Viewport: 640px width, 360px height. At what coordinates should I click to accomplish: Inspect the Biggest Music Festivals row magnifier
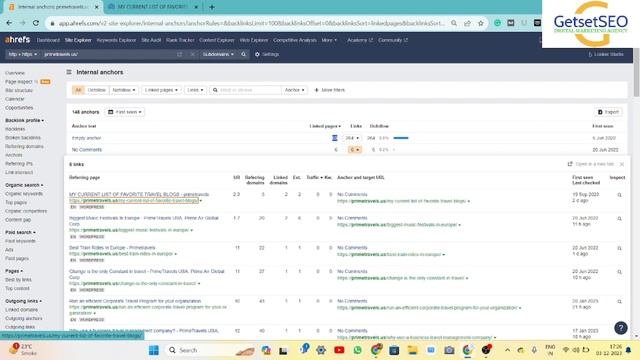pyautogui.click(x=619, y=219)
